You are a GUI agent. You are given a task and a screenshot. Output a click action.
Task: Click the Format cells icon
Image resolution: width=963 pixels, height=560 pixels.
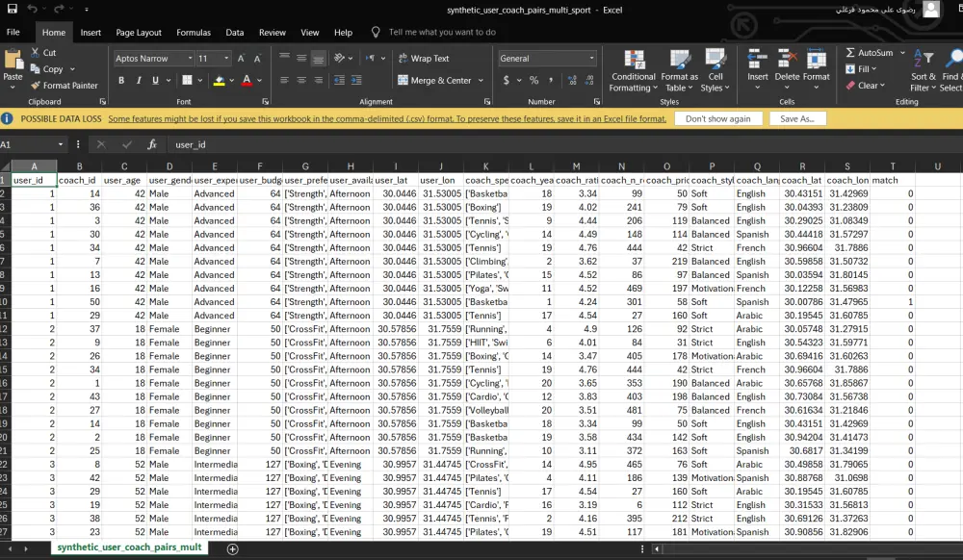pos(817,60)
